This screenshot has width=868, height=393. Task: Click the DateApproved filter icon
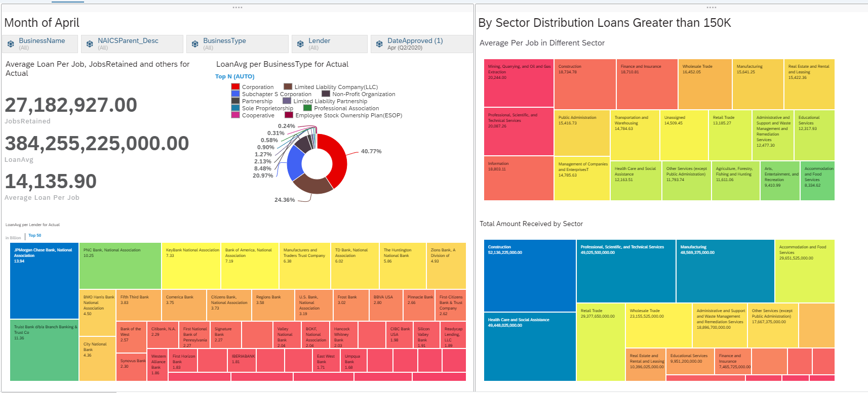379,44
